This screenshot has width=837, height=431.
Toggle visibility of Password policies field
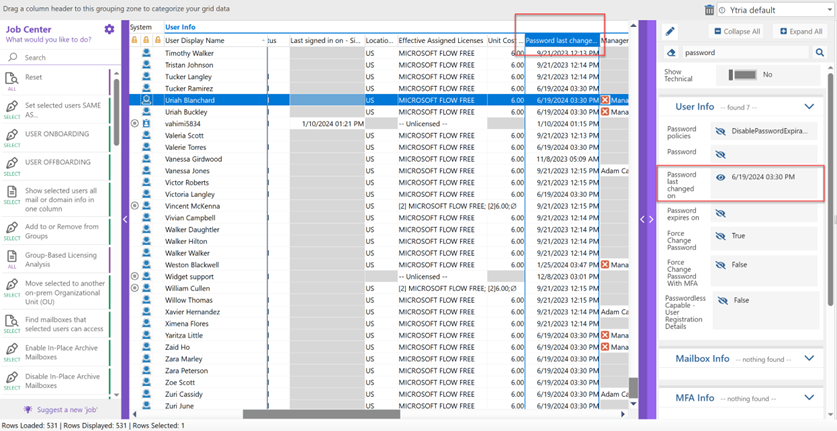pos(721,130)
